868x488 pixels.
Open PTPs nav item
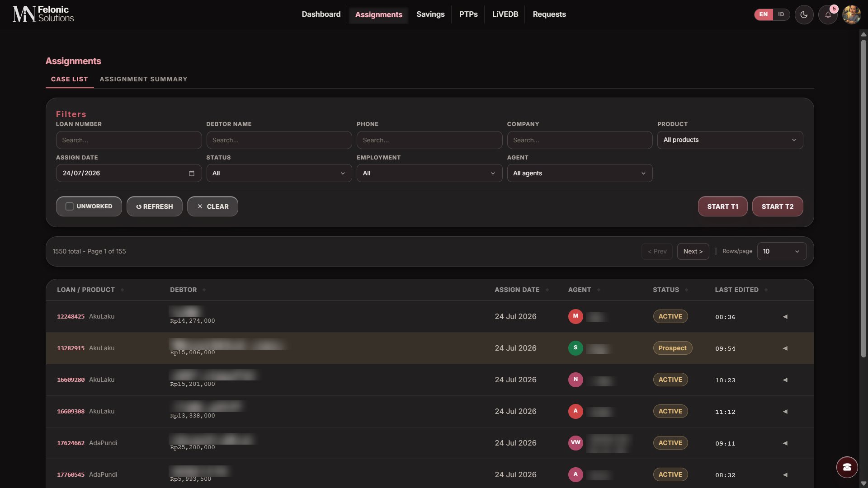click(x=468, y=14)
